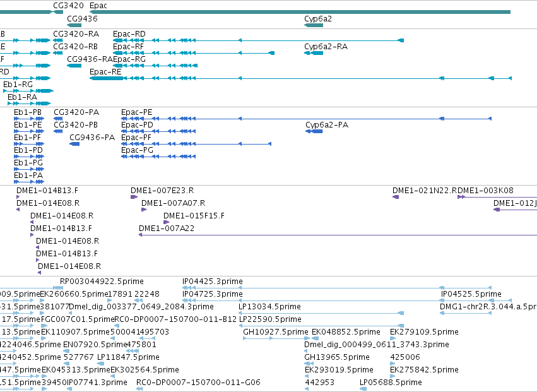The height and width of the screenshot is (392, 537).
Task: Select the CG9436 gene label
Action: [x=82, y=18]
